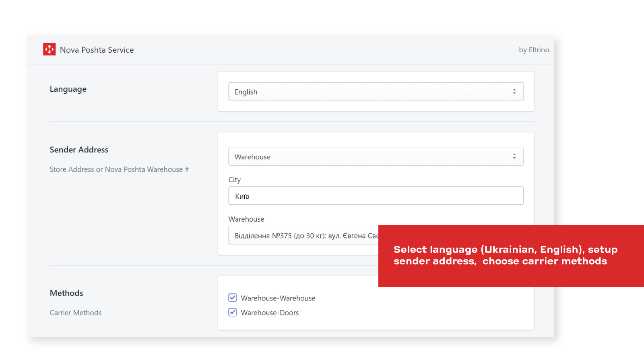Click the by Eltrino text

[x=534, y=50]
